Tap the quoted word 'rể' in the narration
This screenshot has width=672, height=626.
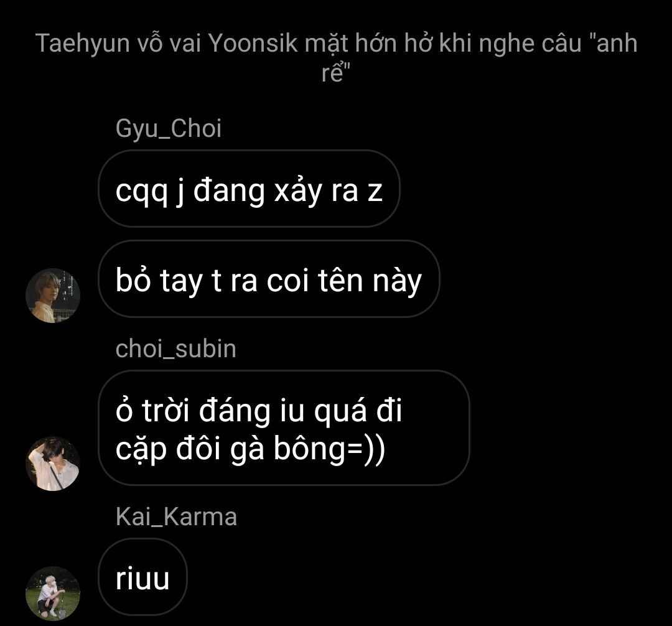[x=334, y=72]
